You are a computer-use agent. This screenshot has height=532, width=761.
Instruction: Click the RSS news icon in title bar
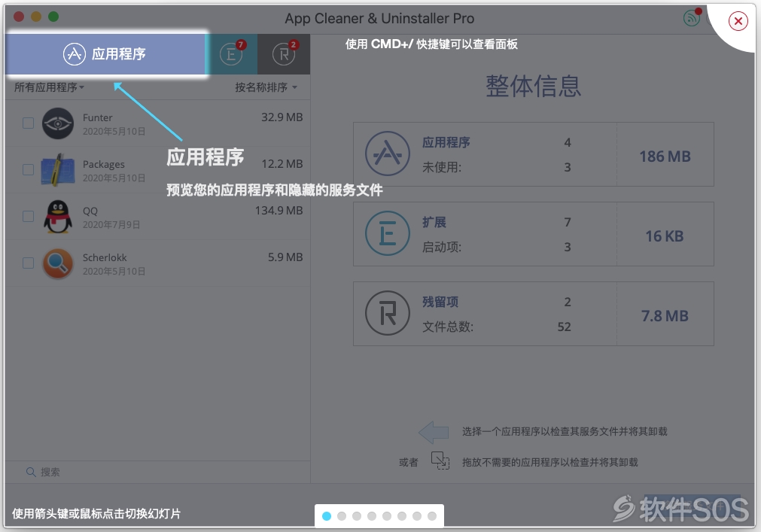point(692,18)
